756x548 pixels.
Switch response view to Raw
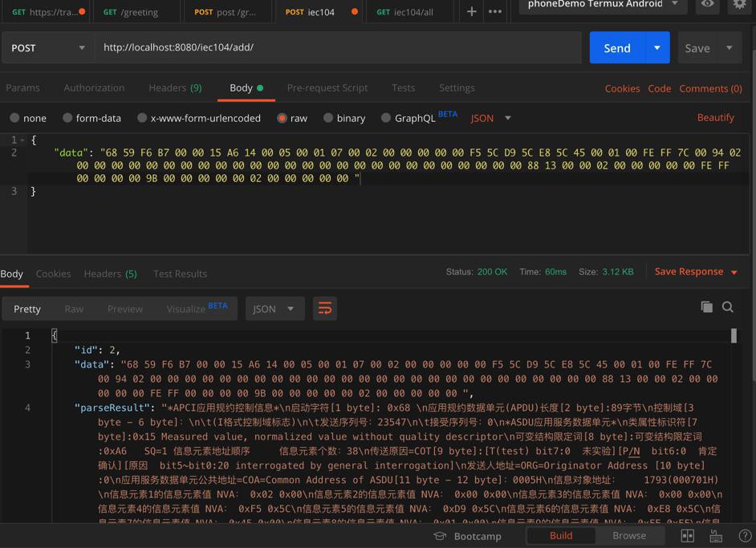(x=74, y=309)
